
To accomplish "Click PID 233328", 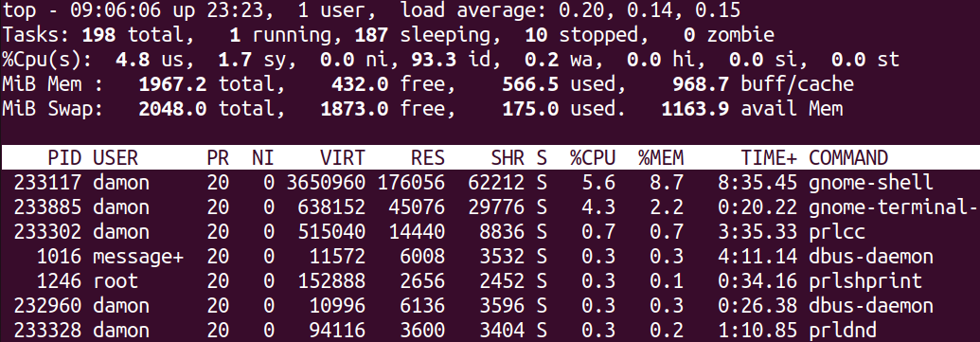I will (48, 330).
